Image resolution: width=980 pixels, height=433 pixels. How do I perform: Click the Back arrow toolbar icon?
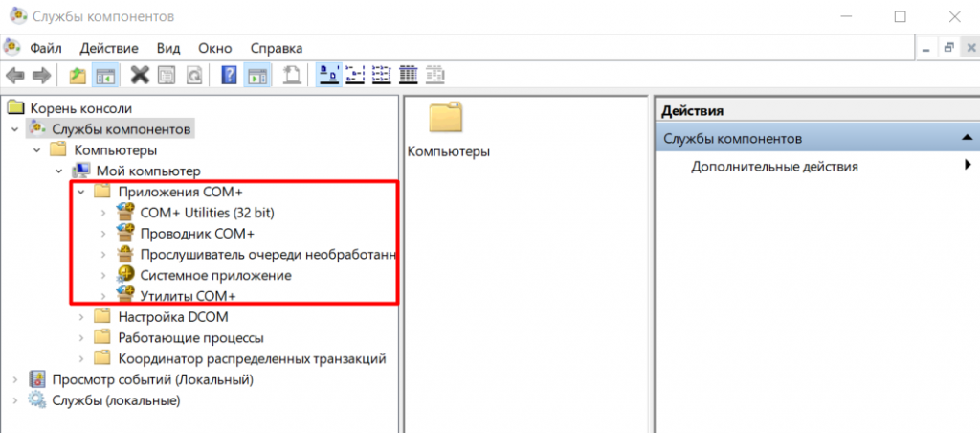pos(15,76)
